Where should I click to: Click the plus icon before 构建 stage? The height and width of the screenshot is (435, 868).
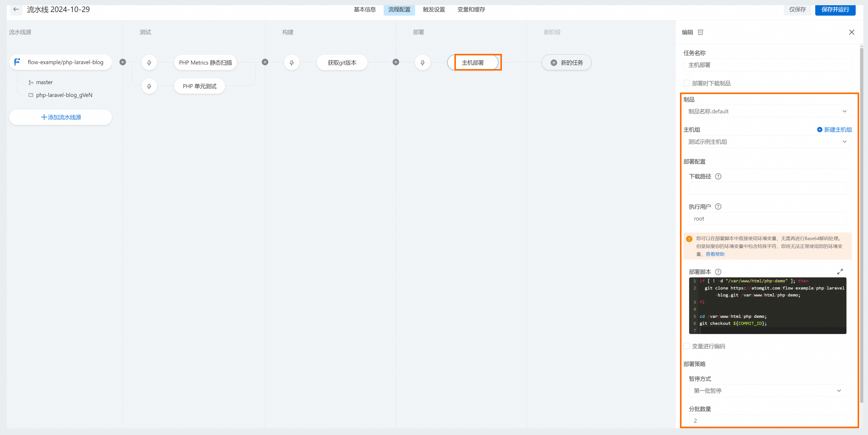point(265,62)
